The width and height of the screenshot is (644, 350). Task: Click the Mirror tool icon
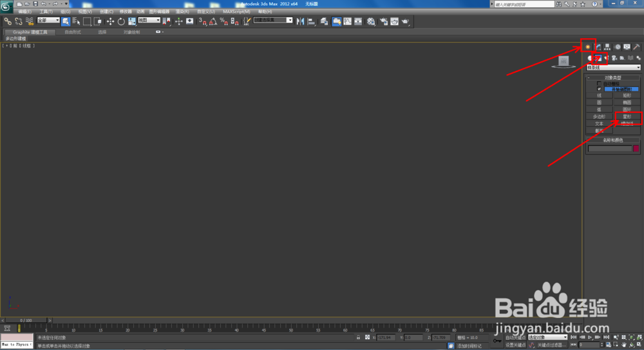click(x=301, y=21)
